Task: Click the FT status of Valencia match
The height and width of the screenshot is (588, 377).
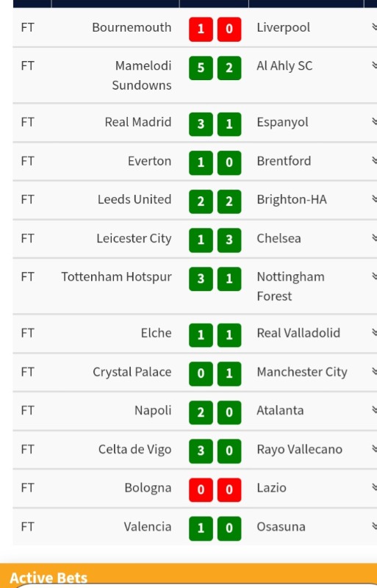Action: pyautogui.click(x=27, y=527)
